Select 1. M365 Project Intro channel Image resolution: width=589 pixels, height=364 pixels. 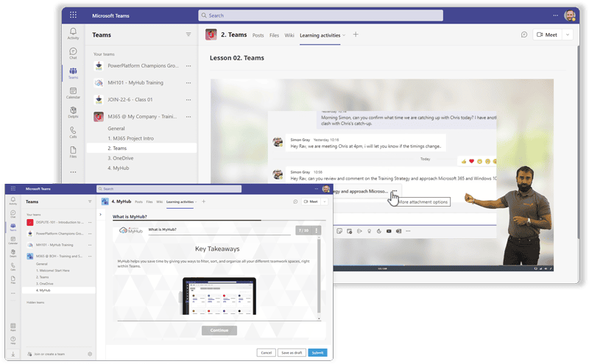[131, 138]
